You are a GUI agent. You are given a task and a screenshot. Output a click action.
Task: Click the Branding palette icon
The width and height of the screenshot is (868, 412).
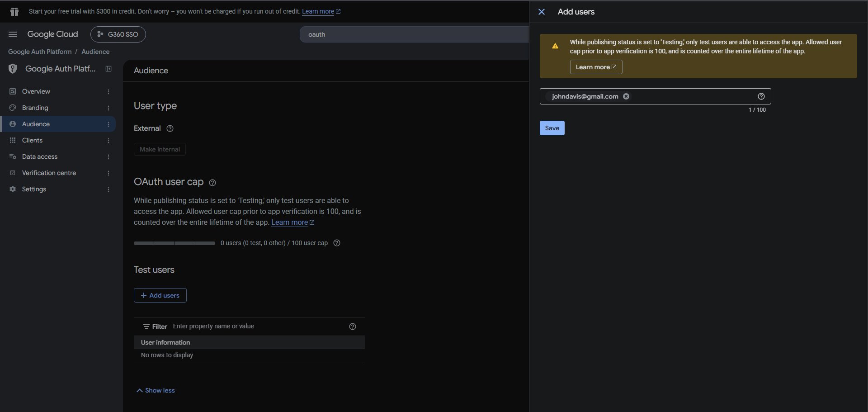pos(13,108)
